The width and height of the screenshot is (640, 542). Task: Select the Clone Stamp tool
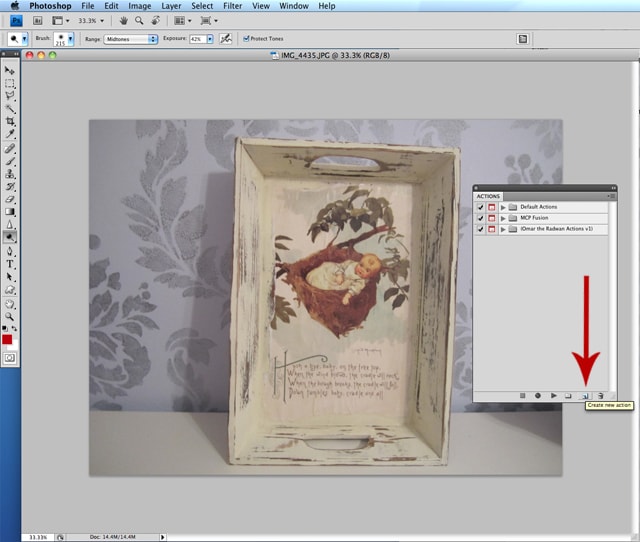(9, 174)
